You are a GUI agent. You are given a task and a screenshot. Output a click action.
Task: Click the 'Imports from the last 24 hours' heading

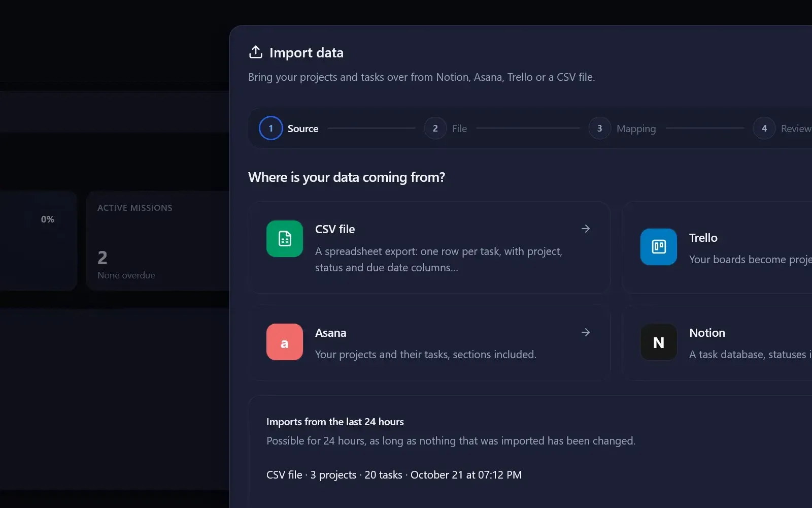pos(335,422)
